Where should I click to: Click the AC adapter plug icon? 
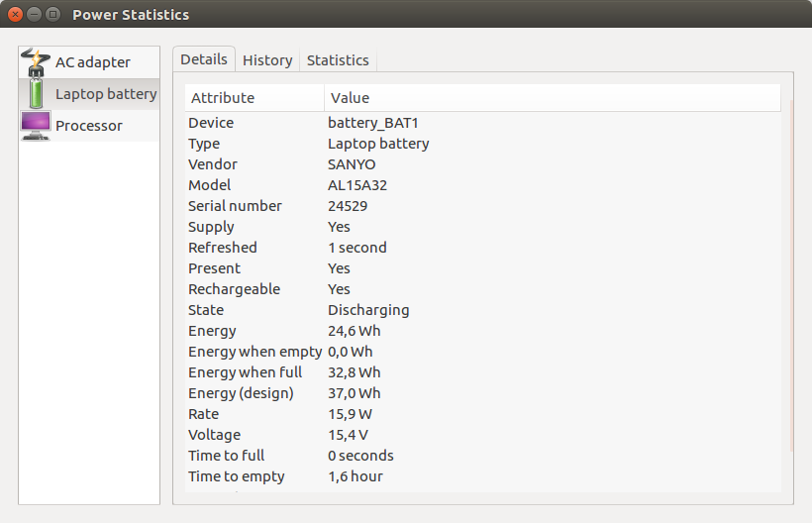click(36, 62)
